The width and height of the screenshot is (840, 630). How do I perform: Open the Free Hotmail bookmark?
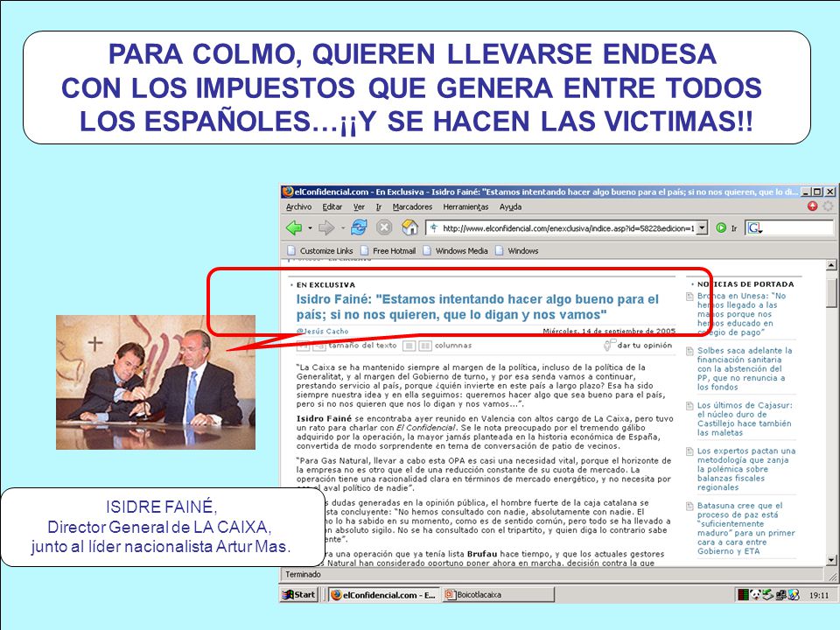coord(388,251)
